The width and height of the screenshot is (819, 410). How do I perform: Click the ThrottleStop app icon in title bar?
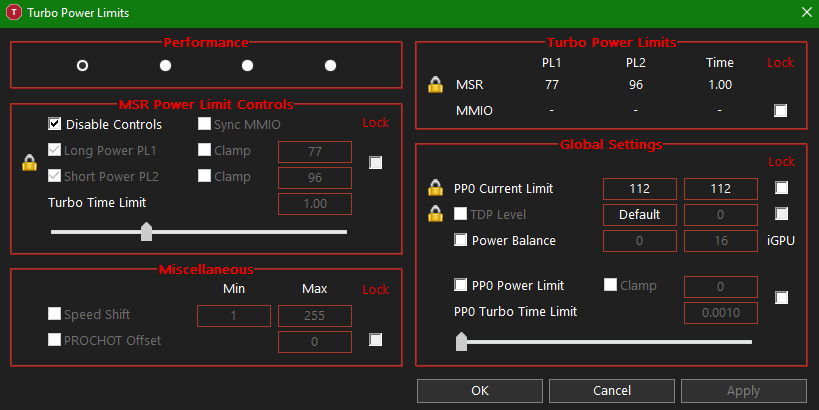tap(14, 13)
